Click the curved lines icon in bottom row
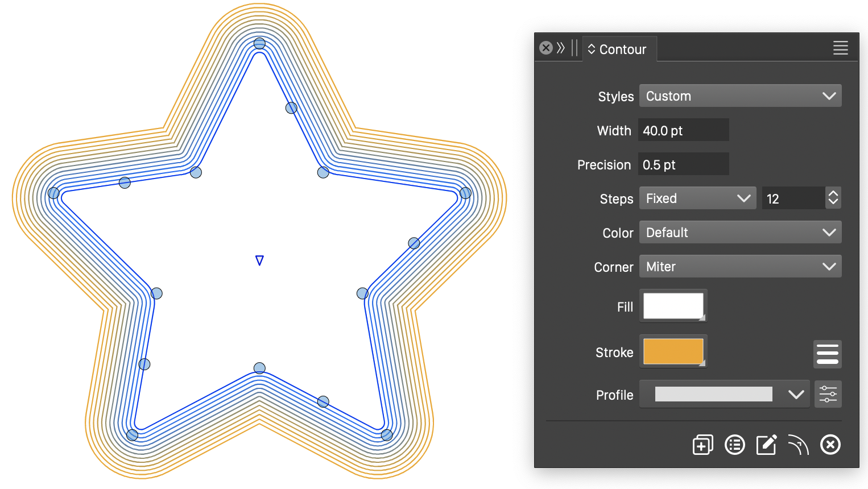Image resolution: width=868 pixels, height=489 pixels. pyautogui.click(x=798, y=445)
